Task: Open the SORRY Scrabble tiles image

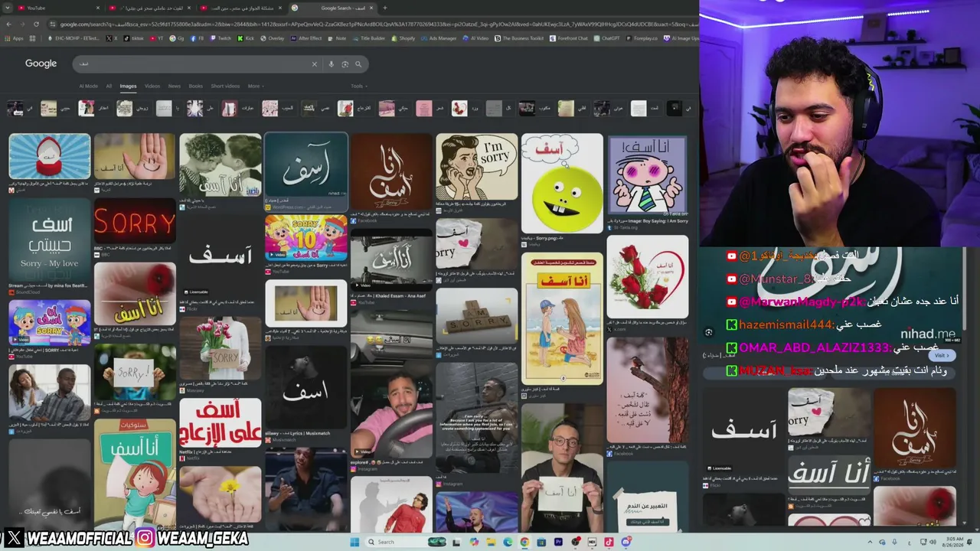Action: point(476,315)
